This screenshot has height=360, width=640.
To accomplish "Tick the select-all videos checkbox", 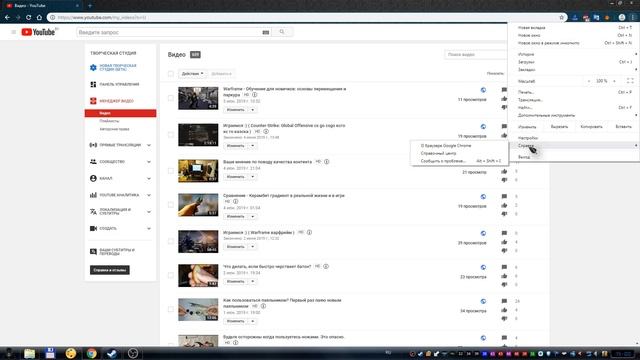I will click(171, 74).
